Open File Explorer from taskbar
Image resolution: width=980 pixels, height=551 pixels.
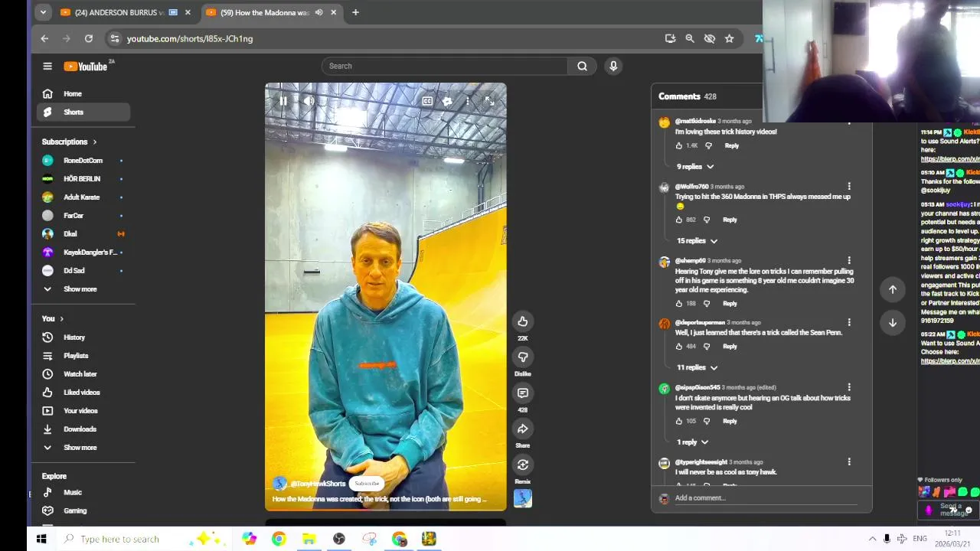309,540
